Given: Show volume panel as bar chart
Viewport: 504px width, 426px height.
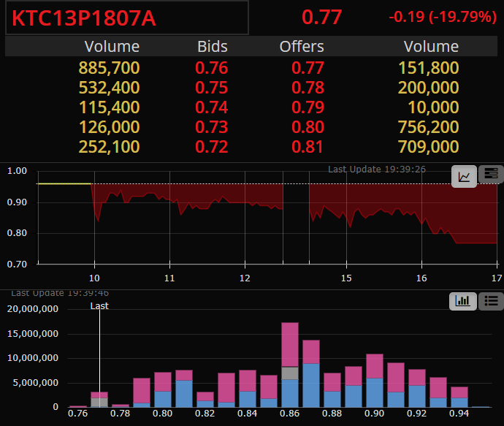Looking at the screenshot, I should pos(462,301).
